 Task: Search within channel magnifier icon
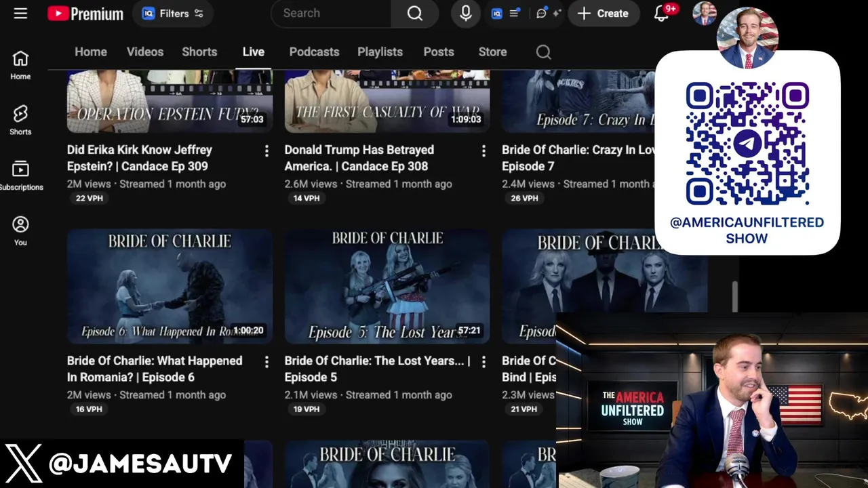point(543,52)
